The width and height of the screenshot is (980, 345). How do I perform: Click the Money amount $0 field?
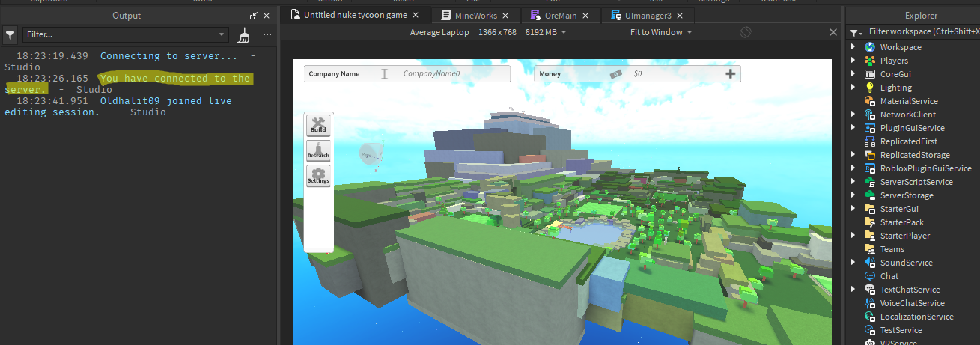tap(637, 74)
